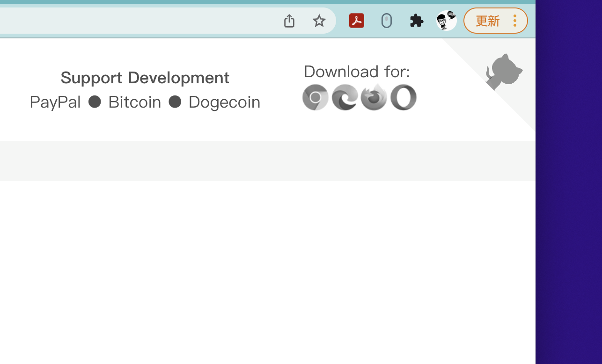Download for Opera

pos(404,97)
